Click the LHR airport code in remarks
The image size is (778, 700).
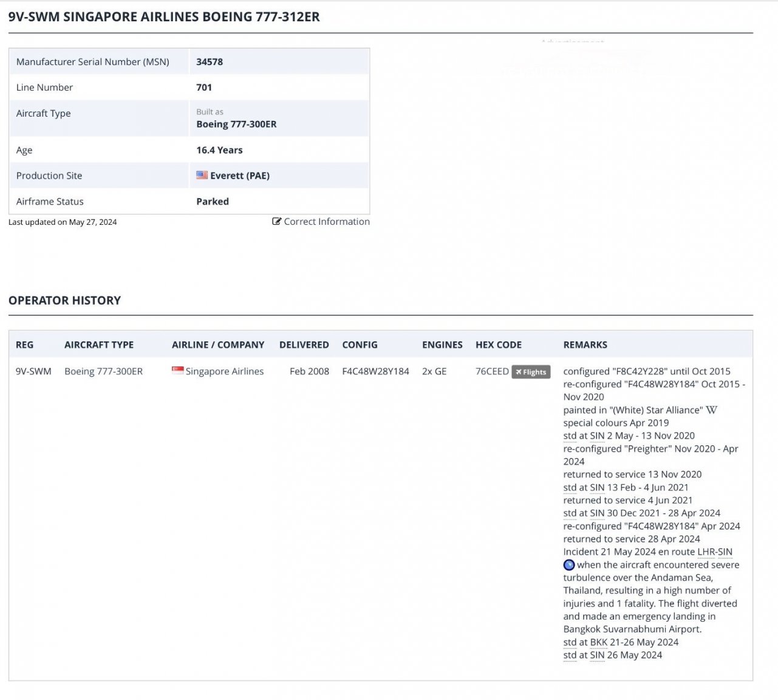(706, 552)
